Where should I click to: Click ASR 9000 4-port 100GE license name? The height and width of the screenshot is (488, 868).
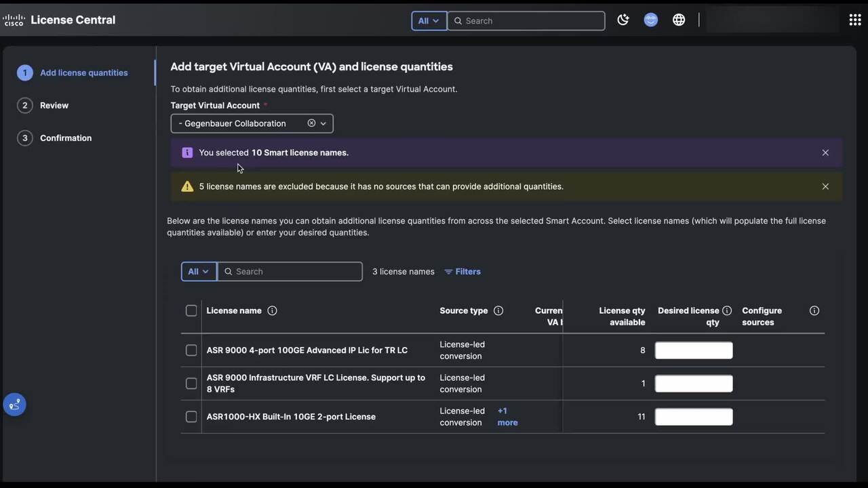tap(307, 350)
